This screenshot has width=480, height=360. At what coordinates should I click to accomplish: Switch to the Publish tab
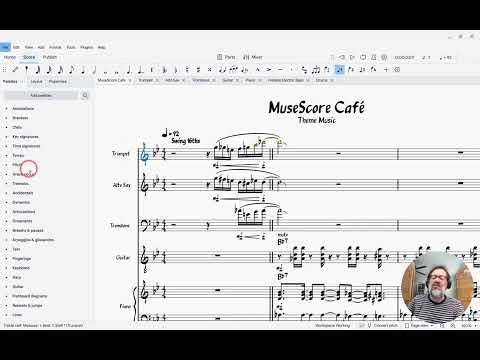point(50,57)
